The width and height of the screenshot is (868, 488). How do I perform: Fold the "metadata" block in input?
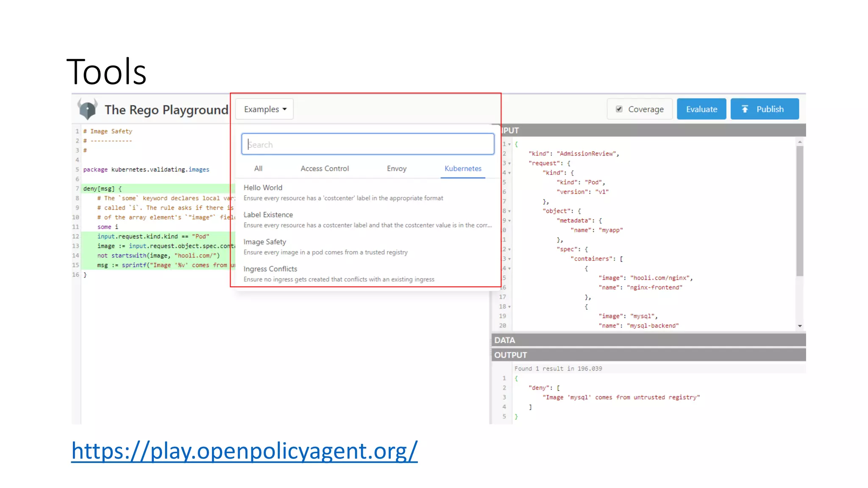[x=509, y=221]
